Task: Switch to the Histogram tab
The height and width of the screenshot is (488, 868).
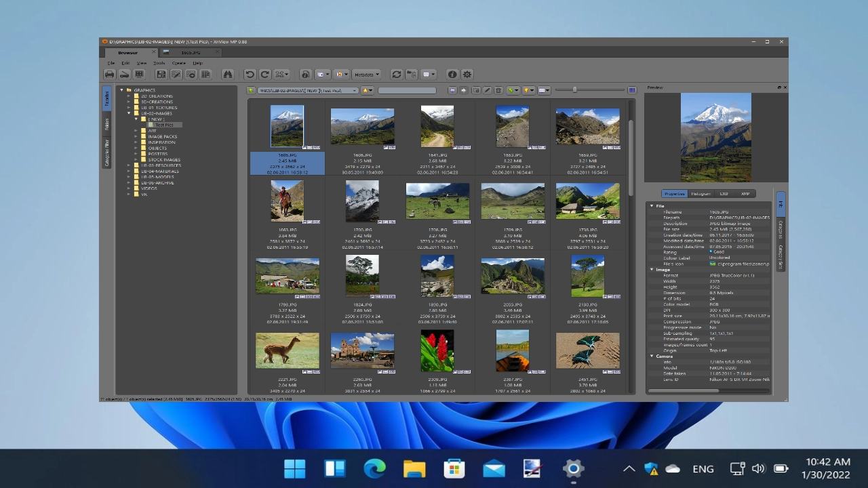Action: coord(700,194)
